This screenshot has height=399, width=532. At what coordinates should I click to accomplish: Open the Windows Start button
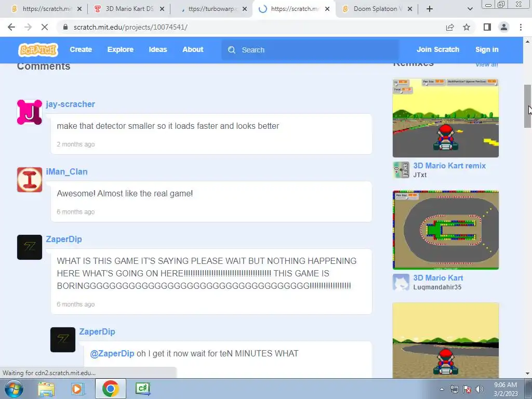tap(14, 389)
